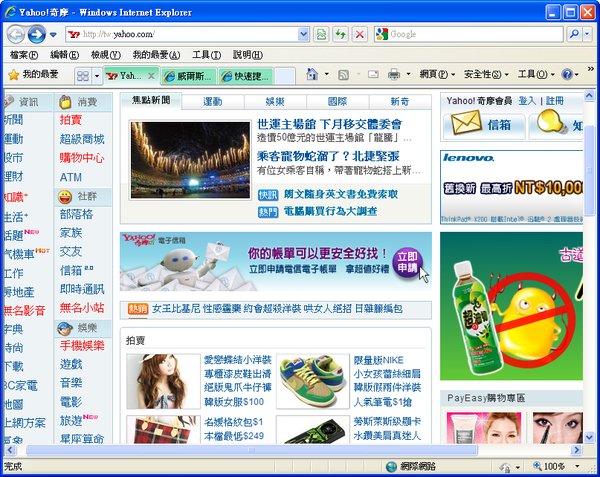
Task: Open the 說明(H) menu
Action: point(248,55)
